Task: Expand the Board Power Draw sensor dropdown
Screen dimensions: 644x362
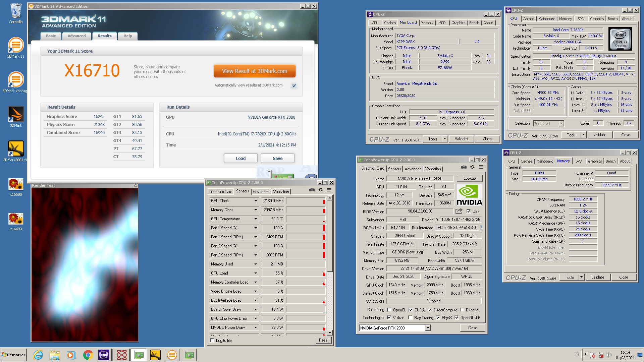Action: (x=256, y=309)
